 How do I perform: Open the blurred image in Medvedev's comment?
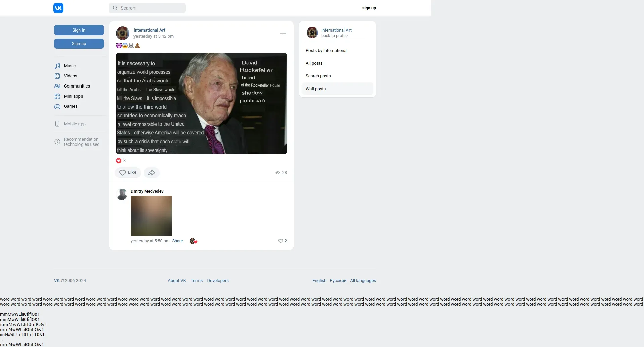tap(151, 216)
